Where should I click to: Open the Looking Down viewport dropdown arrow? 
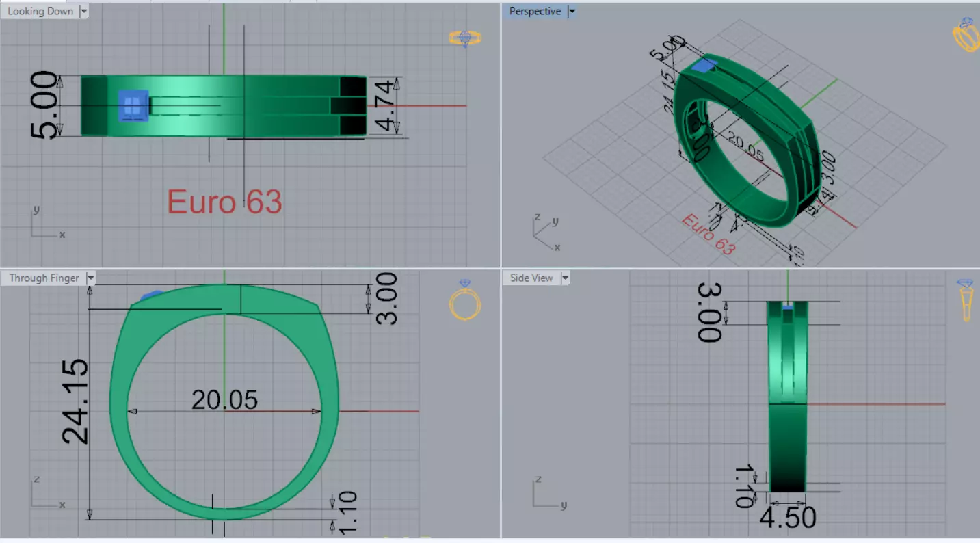click(x=83, y=11)
